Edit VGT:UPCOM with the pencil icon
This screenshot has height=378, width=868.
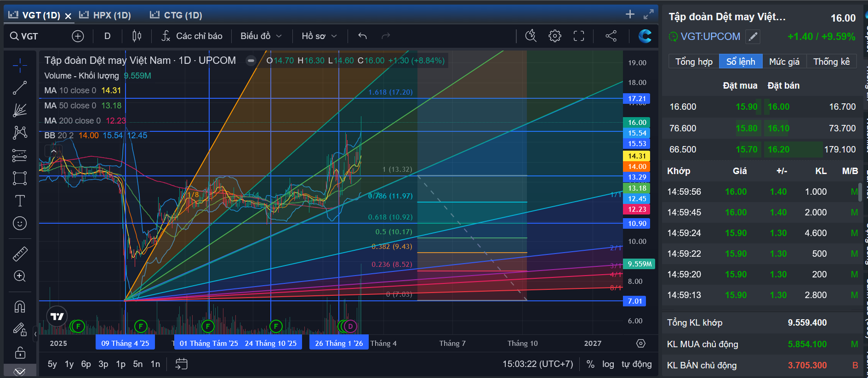point(753,36)
